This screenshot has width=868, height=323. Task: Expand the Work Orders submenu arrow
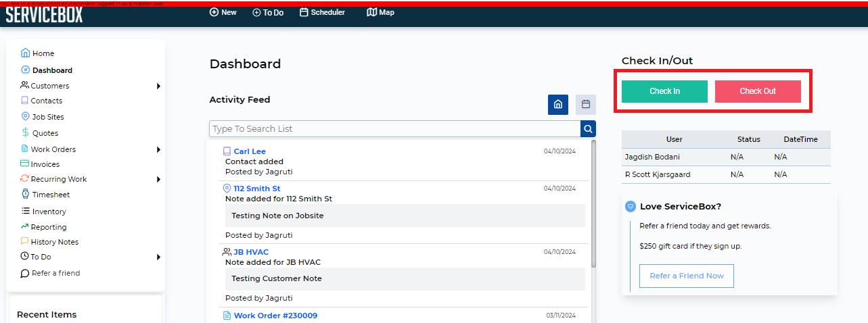pos(158,149)
